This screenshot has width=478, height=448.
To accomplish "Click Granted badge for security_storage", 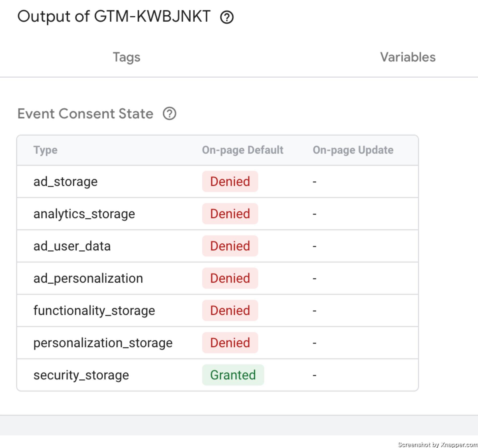I will coord(233,375).
